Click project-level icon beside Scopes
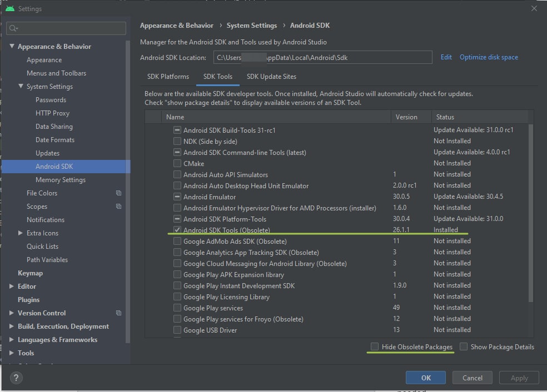Image resolution: width=547 pixels, height=392 pixels. click(x=118, y=207)
